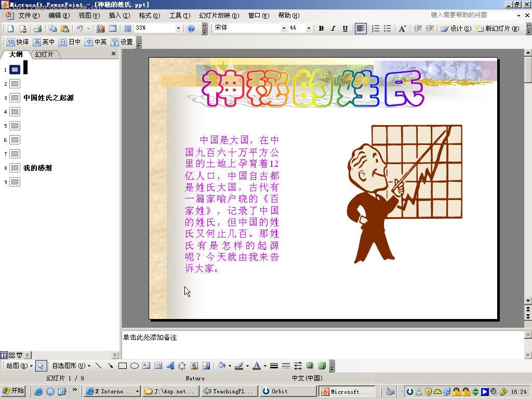Increase font size with the A icon
Viewport: 532px width, 399px height.
click(402, 29)
